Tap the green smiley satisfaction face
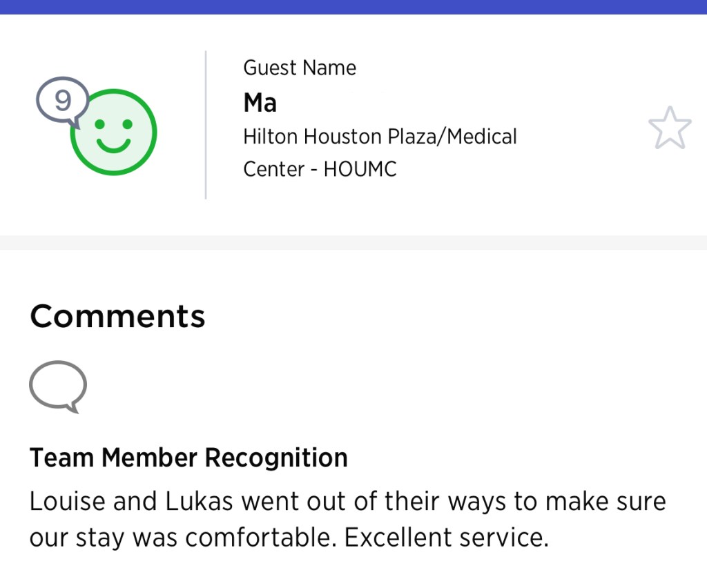707x588 pixels. pyautogui.click(x=114, y=133)
